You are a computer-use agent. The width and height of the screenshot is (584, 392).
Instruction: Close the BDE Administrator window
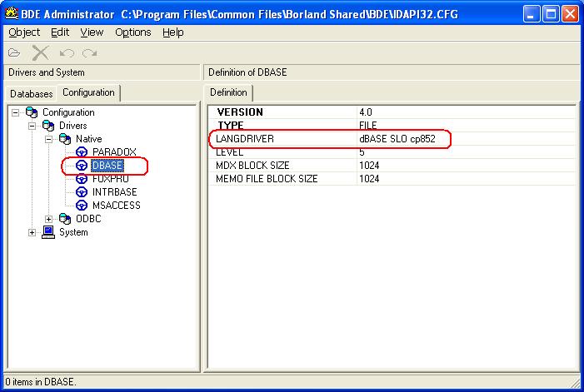pyautogui.click(x=570, y=14)
